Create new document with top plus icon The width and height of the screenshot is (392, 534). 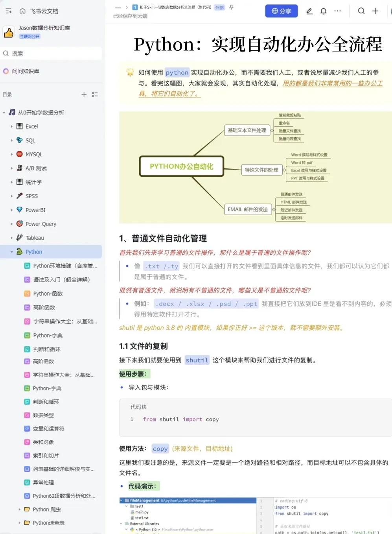click(375, 11)
